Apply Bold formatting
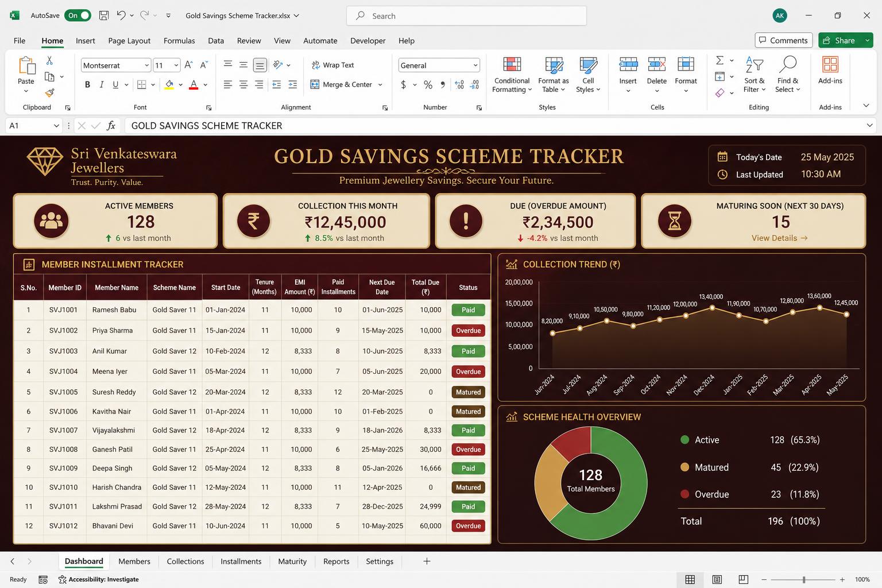The width and height of the screenshot is (882, 588). [x=87, y=84]
